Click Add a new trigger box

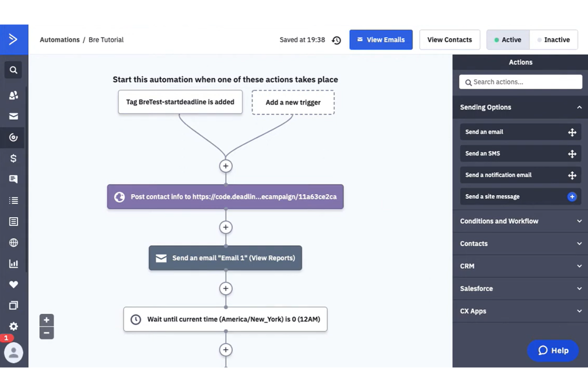pyautogui.click(x=293, y=102)
